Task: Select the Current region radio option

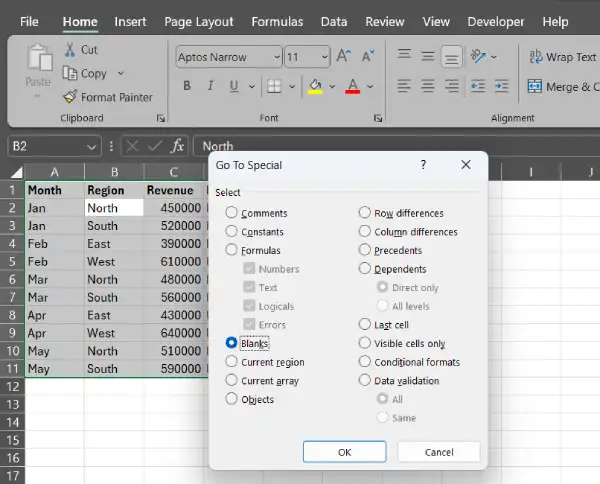Action: pyautogui.click(x=231, y=361)
